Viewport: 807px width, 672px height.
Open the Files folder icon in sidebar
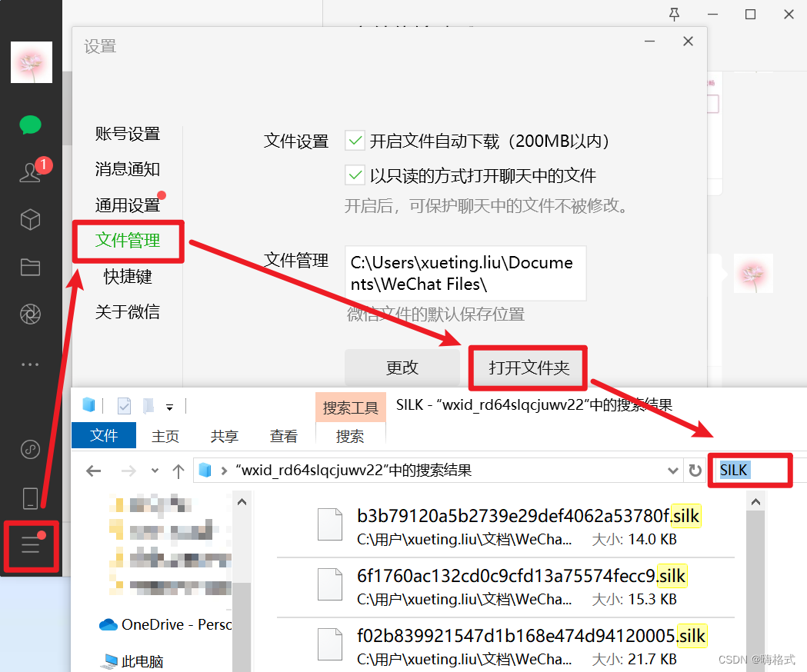coord(30,267)
